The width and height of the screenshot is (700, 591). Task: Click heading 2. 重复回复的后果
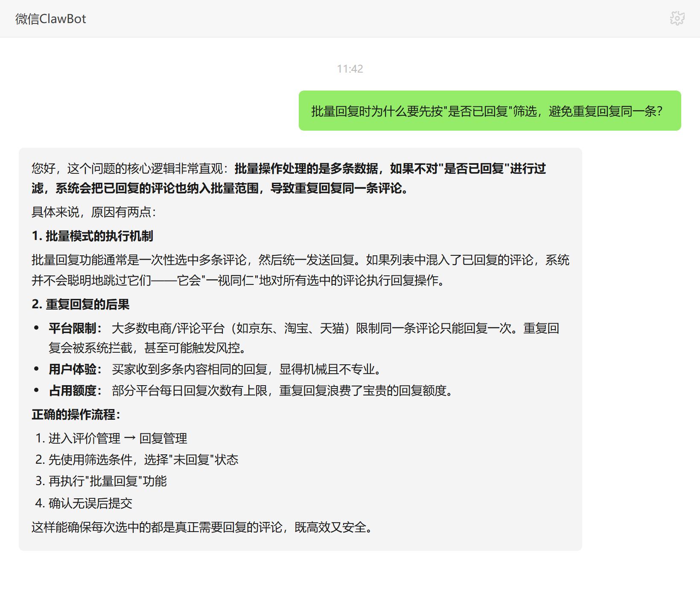[x=80, y=304]
